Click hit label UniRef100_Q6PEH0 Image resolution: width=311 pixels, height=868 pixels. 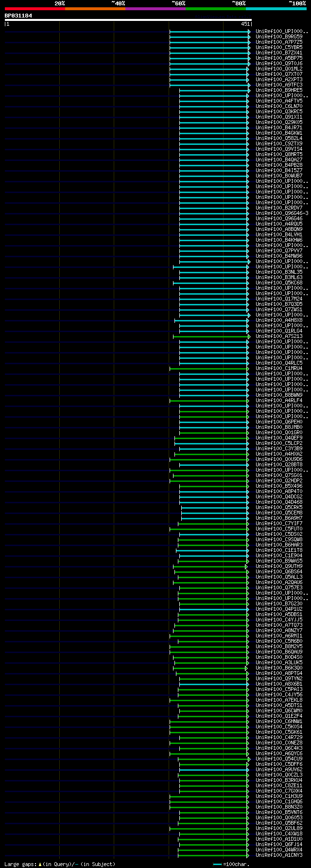coord(279,422)
